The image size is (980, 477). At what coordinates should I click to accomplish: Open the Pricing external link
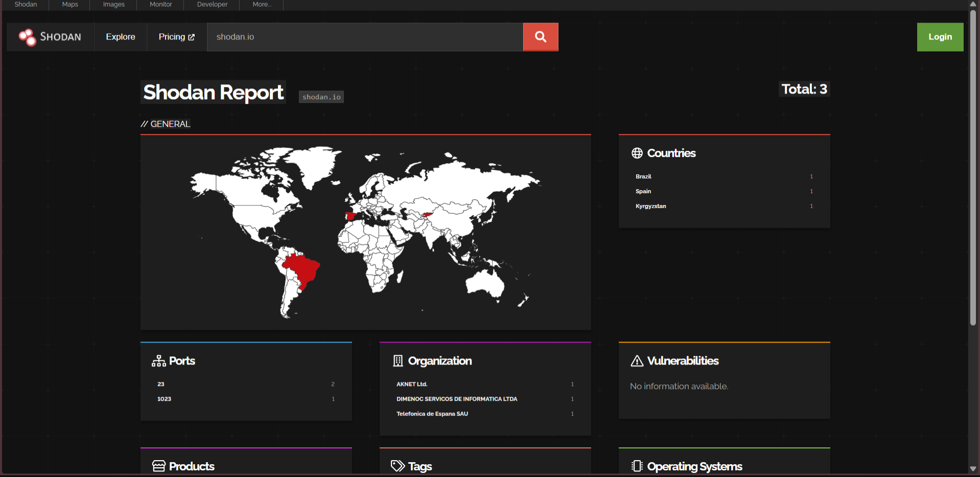point(176,37)
